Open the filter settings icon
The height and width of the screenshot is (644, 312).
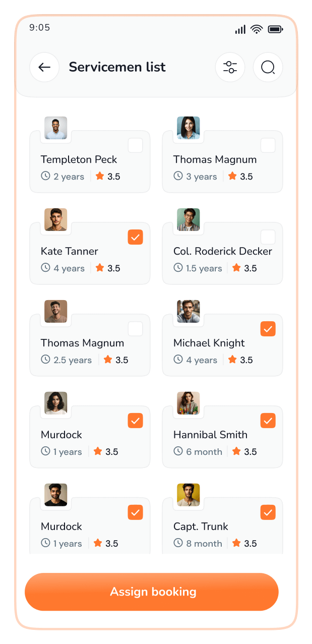[230, 67]
